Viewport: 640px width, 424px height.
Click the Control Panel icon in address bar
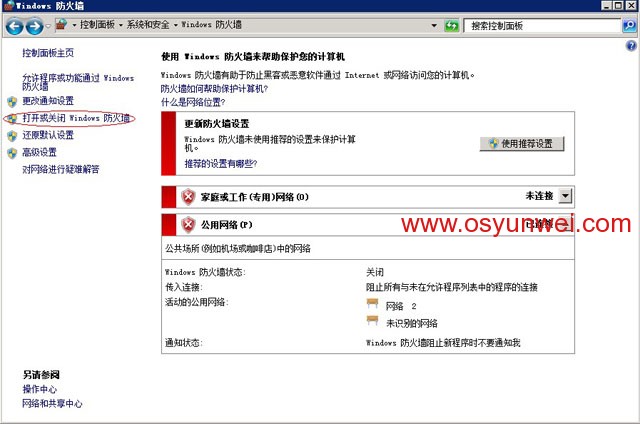click(61, 24)
